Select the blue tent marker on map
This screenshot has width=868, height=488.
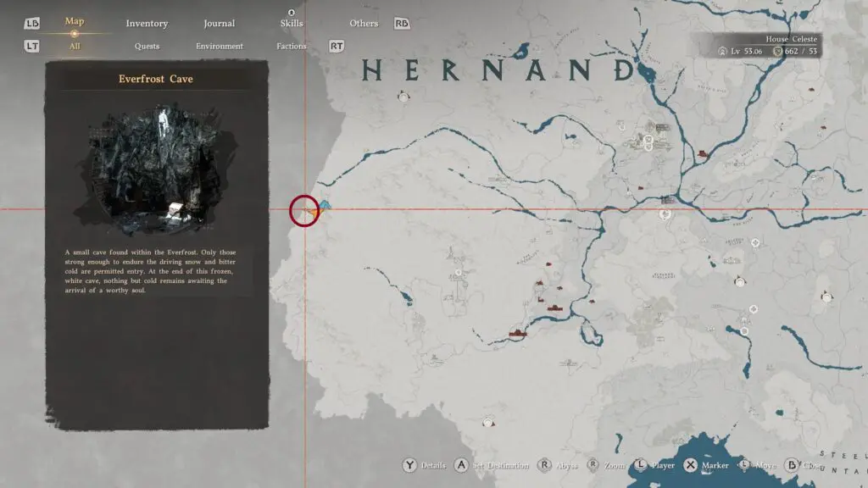click(x=325, y=206)
